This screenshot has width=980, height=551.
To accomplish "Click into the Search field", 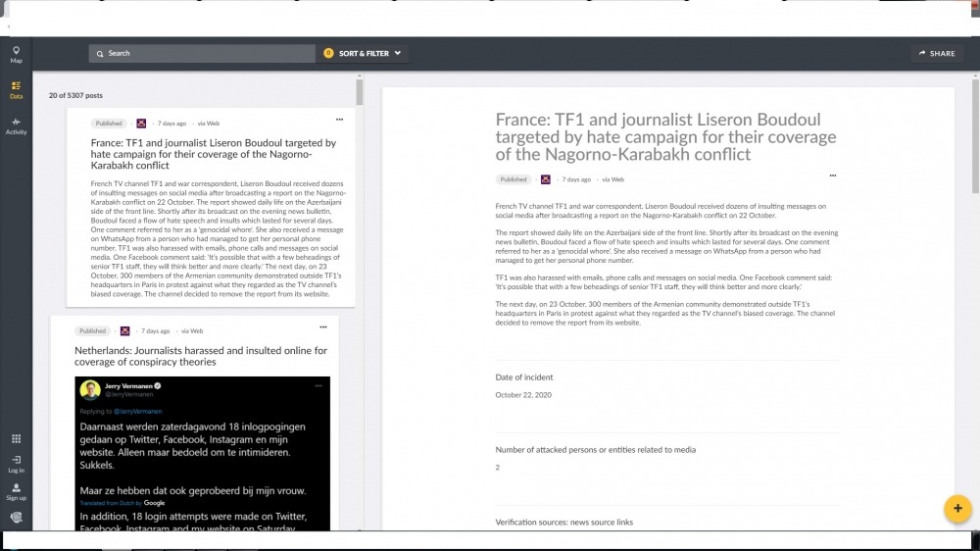I will coord(202,53).
